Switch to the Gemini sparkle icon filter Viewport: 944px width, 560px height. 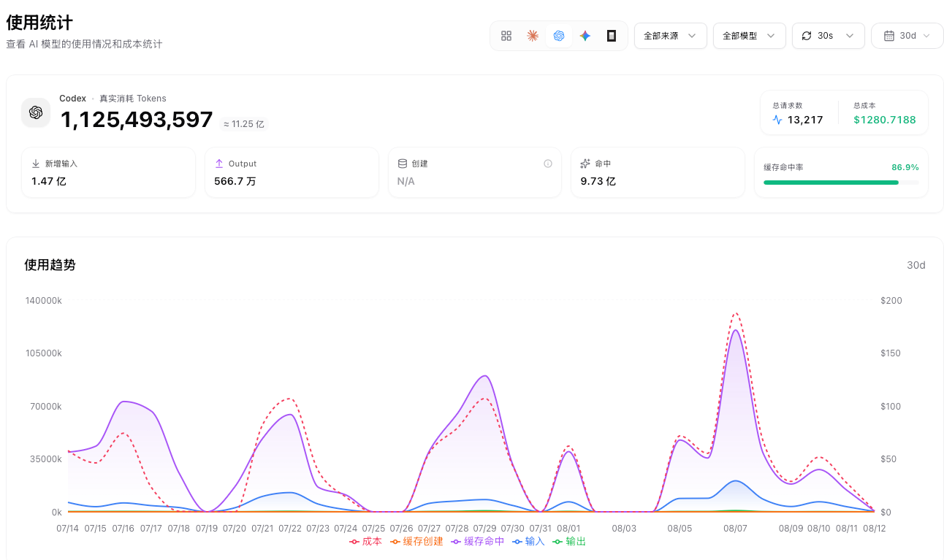585,36
